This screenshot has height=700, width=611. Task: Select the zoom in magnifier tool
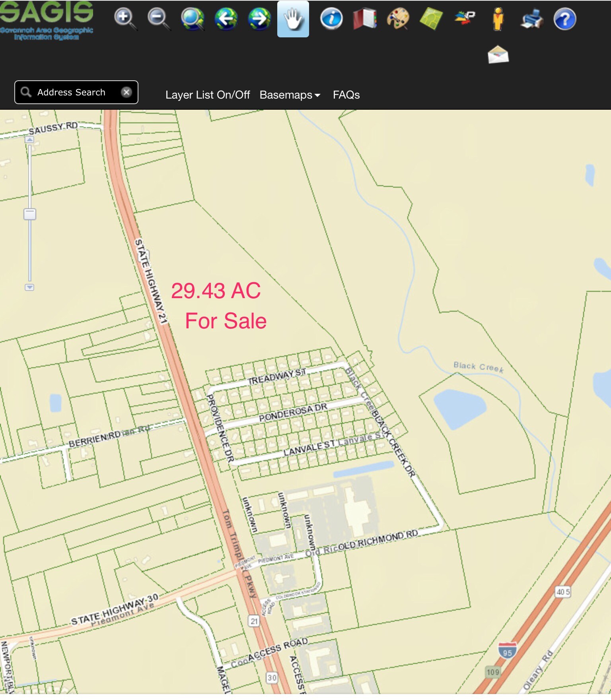click(x=125, y=19)
